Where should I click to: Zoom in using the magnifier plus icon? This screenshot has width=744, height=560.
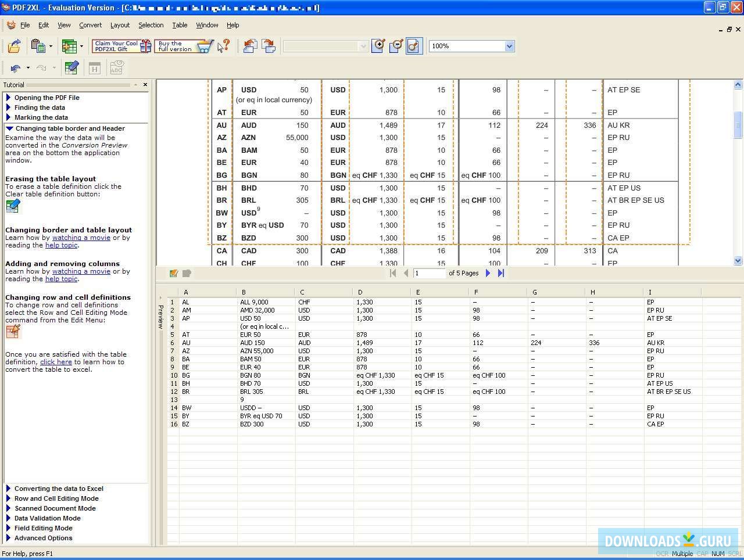378,45
